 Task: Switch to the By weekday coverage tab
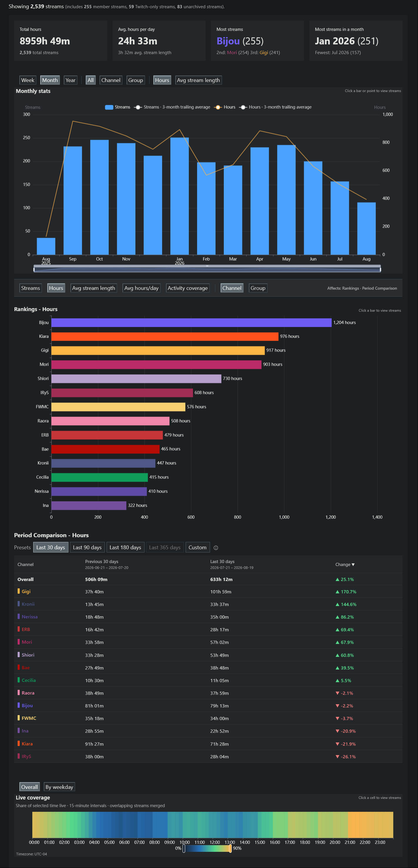59,787
